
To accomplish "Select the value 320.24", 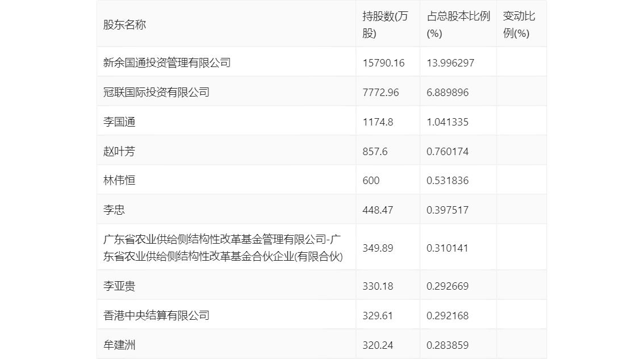I will point(378,345).
